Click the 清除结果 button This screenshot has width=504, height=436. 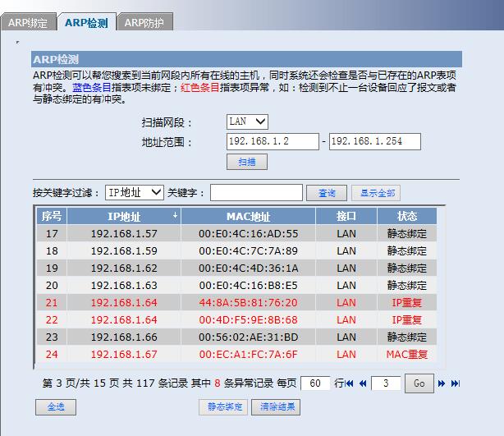tap(276, 407)
